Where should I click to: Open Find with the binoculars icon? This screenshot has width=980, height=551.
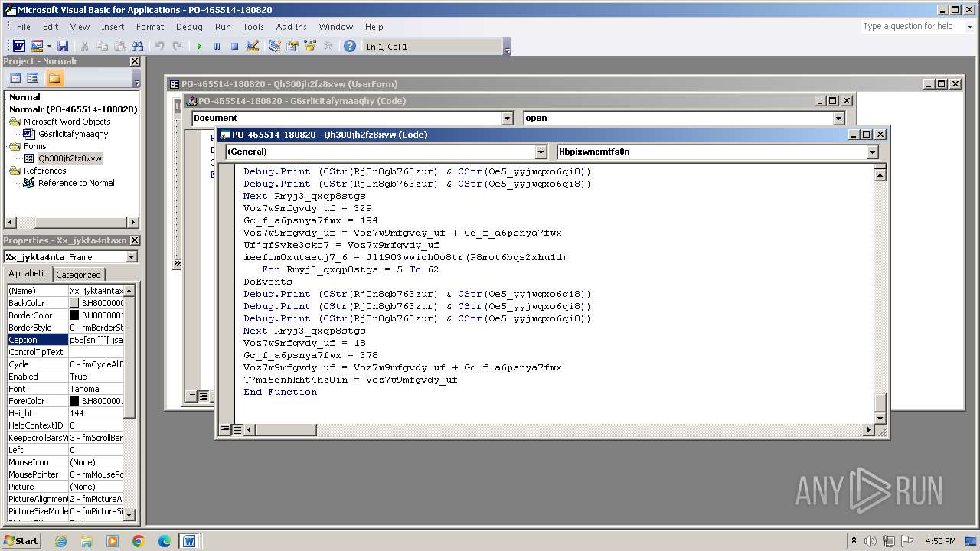(x=136, y=47)
